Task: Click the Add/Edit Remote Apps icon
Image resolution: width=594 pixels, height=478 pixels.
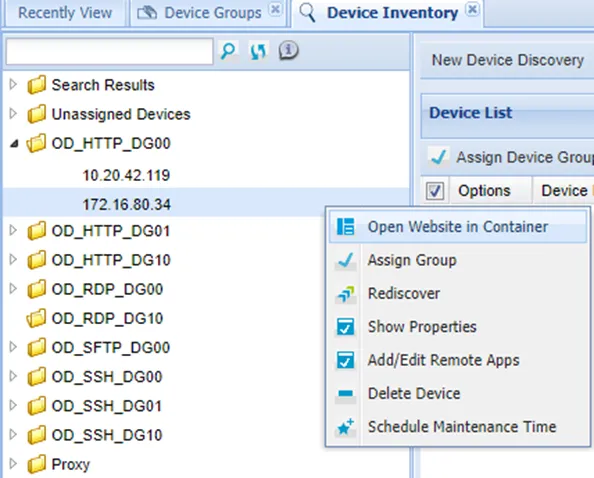Action: [x=345, y=360]
